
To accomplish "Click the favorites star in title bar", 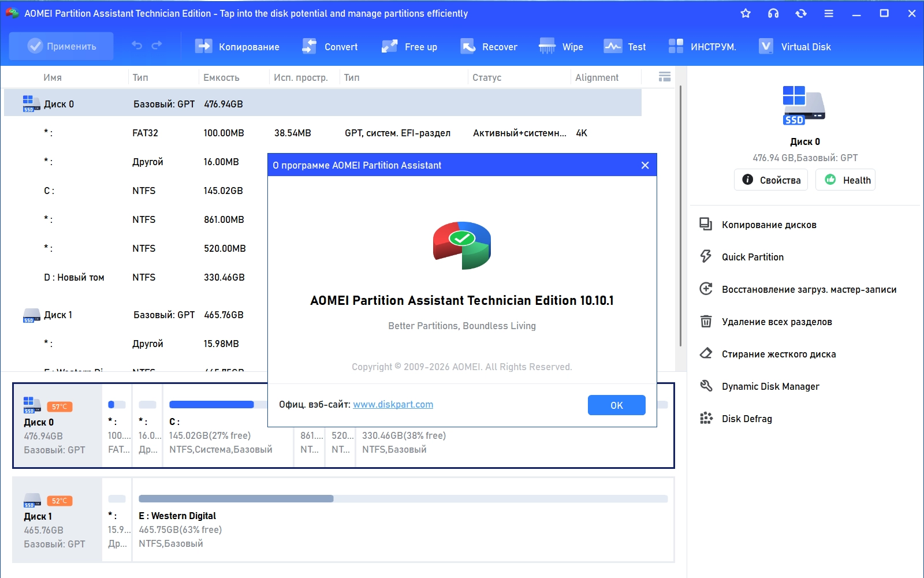I will coord(746,13).
